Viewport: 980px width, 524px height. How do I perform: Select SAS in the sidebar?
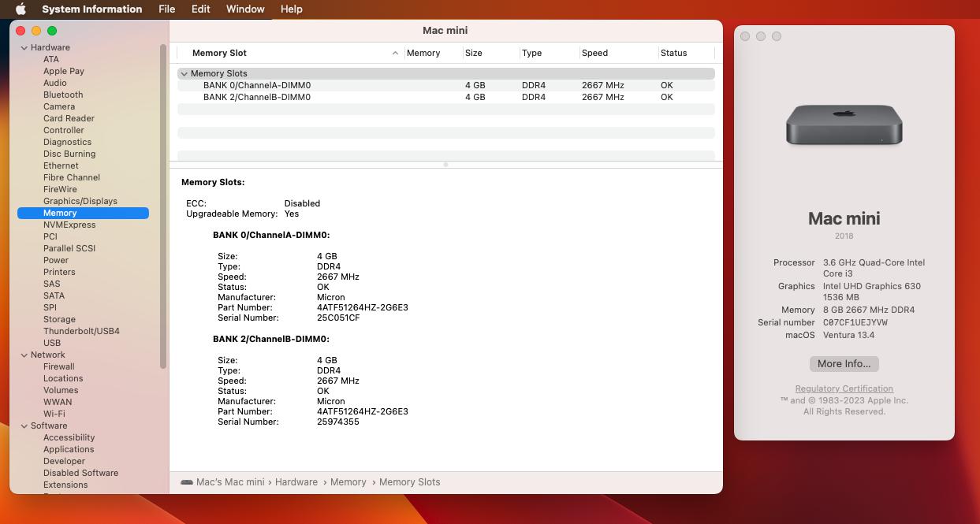pos(51,284)
